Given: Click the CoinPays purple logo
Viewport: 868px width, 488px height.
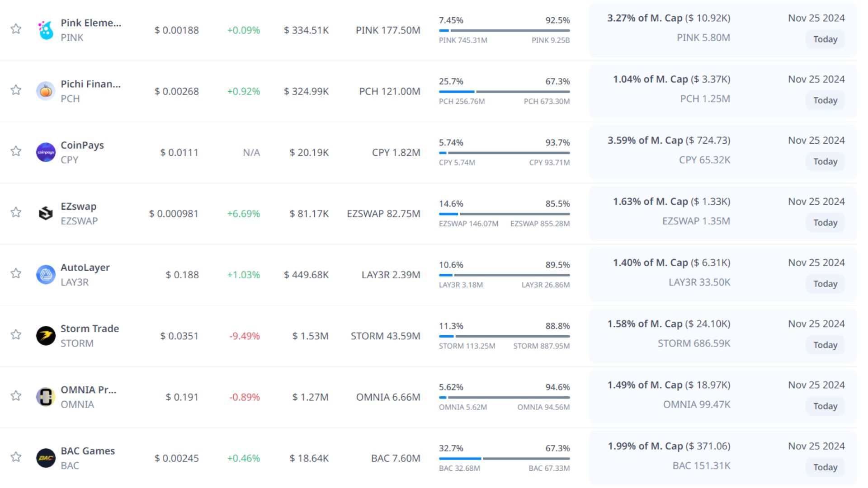Looking at the screenshot, I should tap(46, 152).
